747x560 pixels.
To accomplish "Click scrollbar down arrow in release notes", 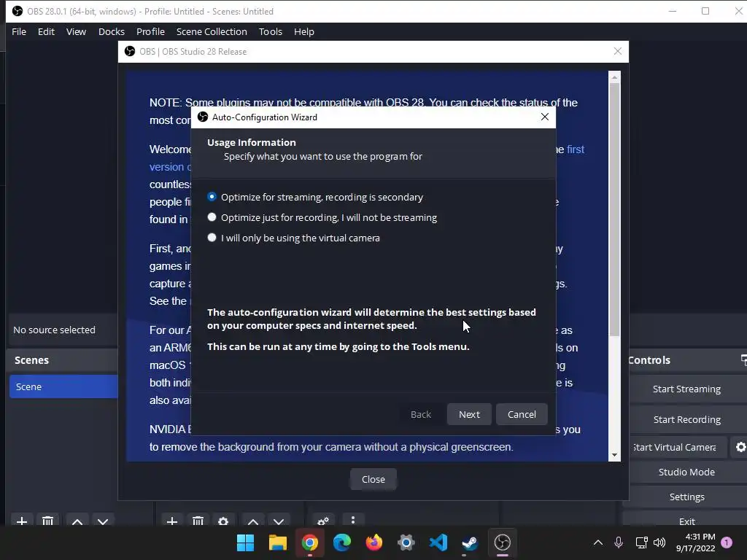I will [614, 455].
